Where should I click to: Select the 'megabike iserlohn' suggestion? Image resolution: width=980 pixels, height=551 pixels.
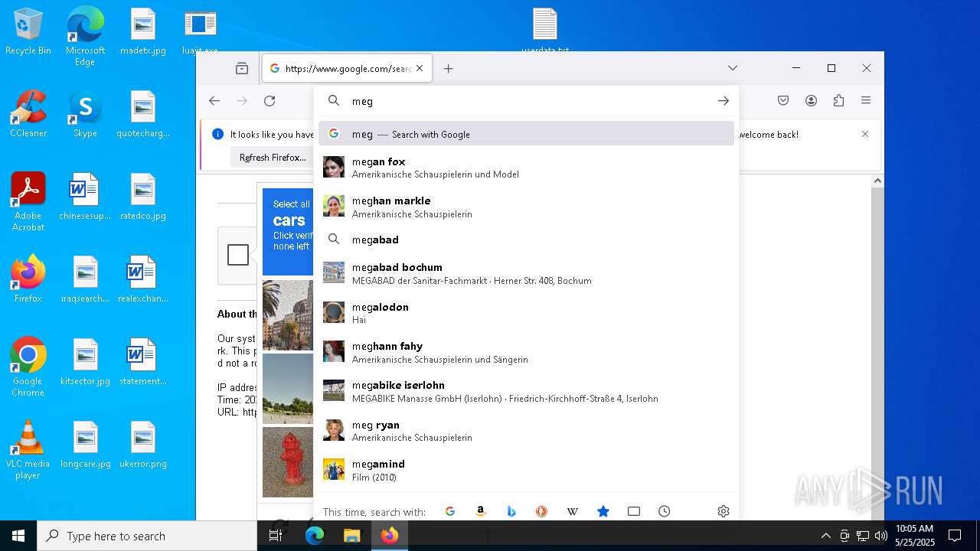tap(526, 391)
